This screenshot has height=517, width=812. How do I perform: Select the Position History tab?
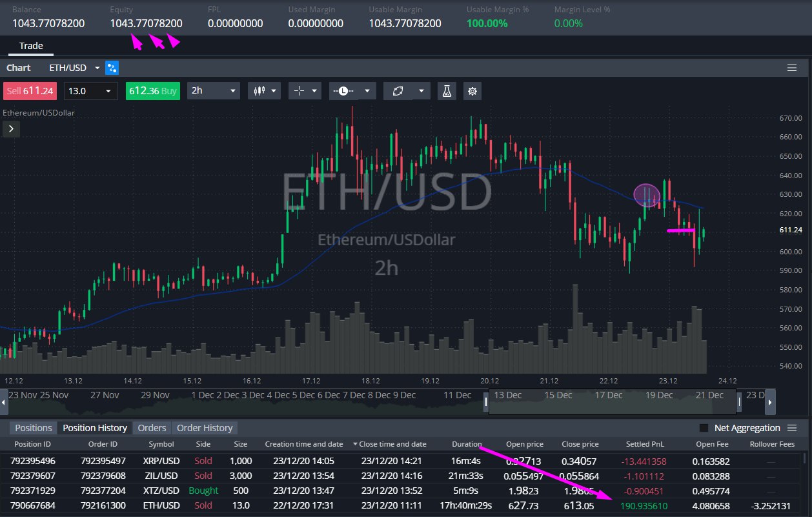tap(95, 428)
